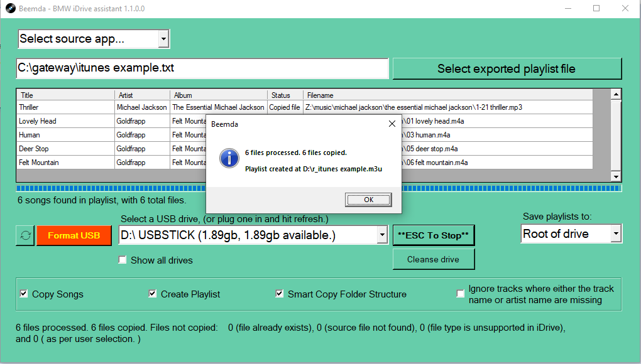Click OK in the Beemda dialog

tap(368, 200)
